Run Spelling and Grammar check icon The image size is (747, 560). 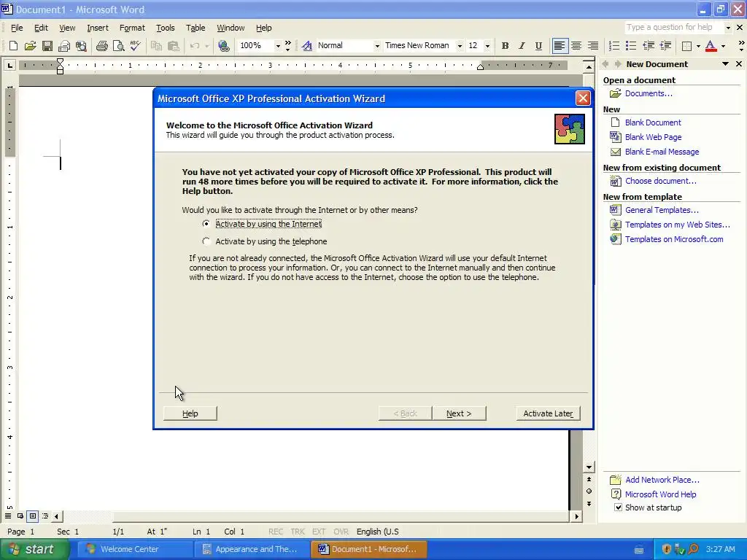point(135,46)
